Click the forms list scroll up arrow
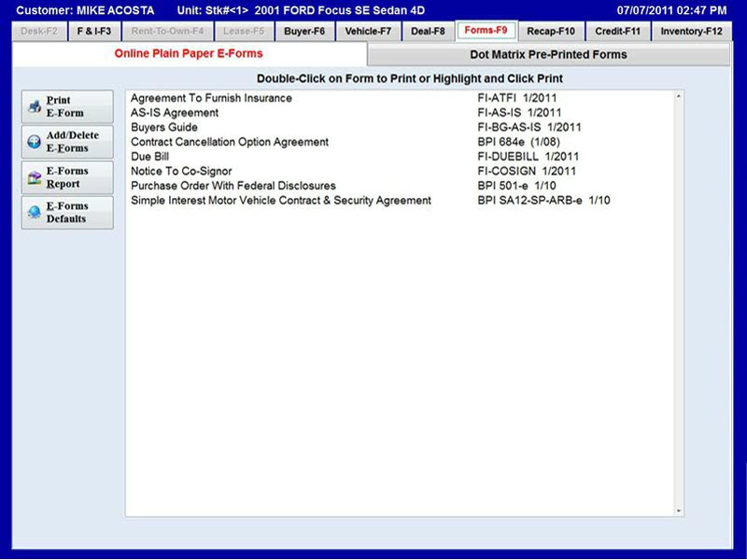The height and width of the screenshot is (560, 747). click(679, 96)
